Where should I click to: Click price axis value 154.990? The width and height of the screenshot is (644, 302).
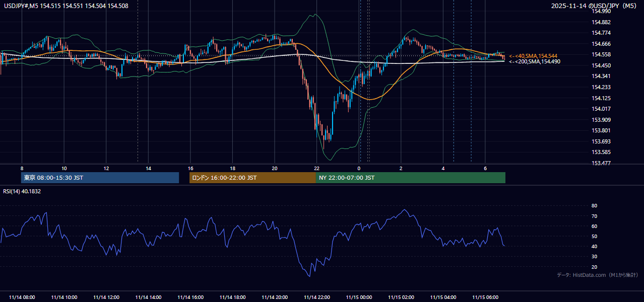tap(601, 11)
